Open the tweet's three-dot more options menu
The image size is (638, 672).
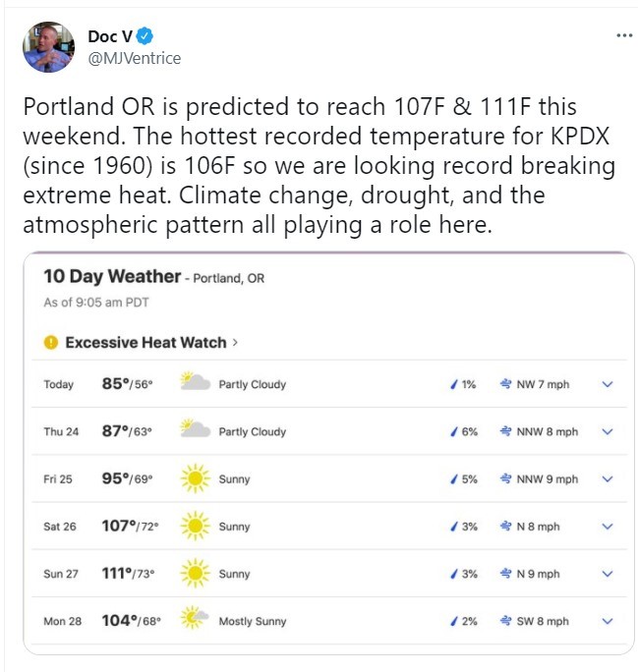click(624, 35)
